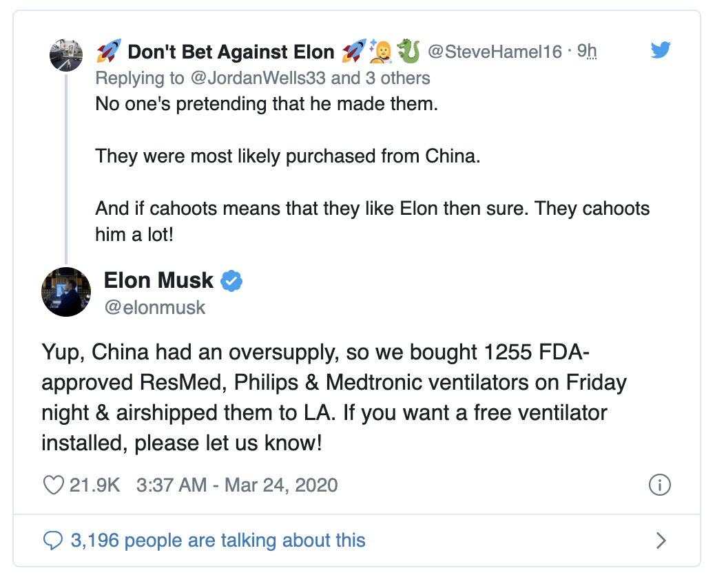The image size is (715, 588).
Task: Expand conversation with the right chevron arrow
Action: pos(661,540)
